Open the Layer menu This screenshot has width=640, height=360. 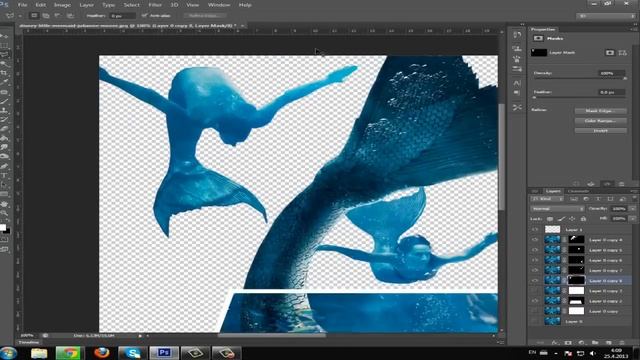coord(87,5)
